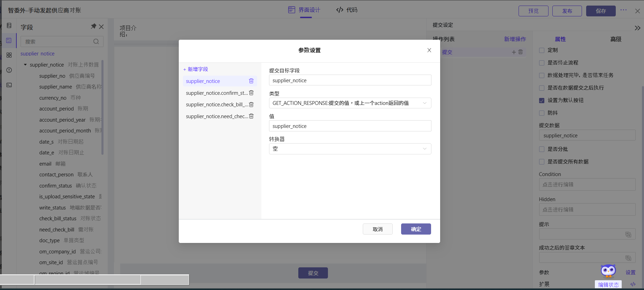The image size is (644, 290).
Task: Collapse the right panel with double chevron
Action: point(637,28)
